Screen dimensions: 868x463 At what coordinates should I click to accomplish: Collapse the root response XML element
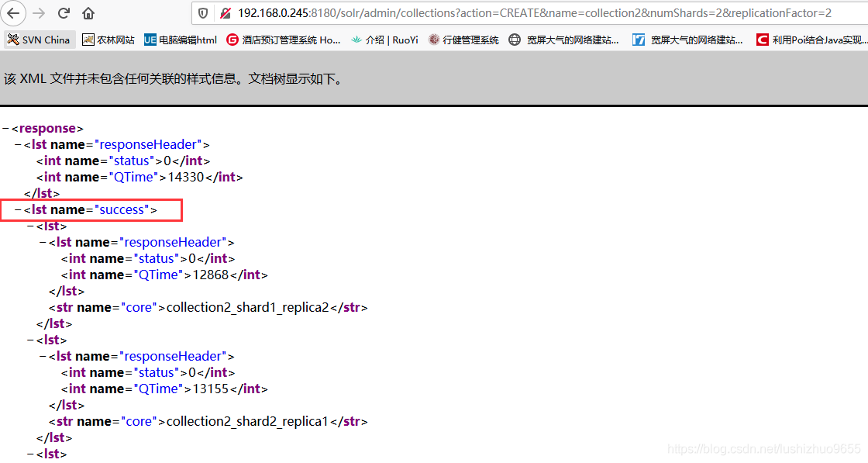[6, 128]
